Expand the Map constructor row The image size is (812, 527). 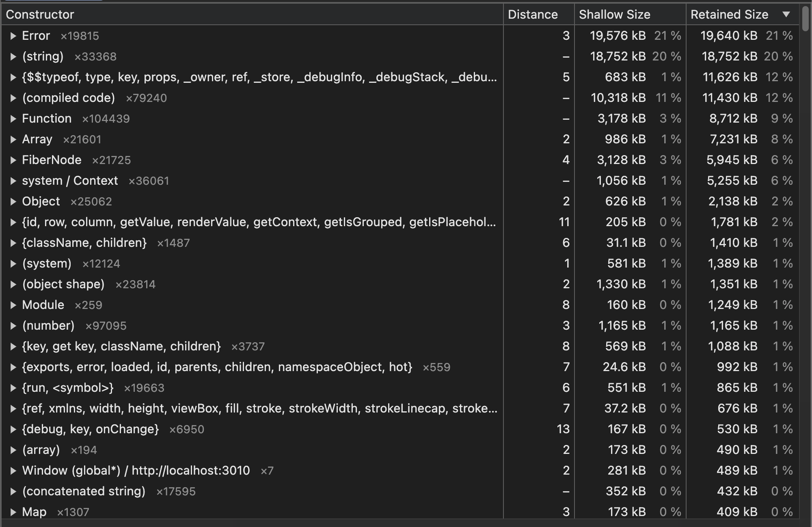pos(13,512)
